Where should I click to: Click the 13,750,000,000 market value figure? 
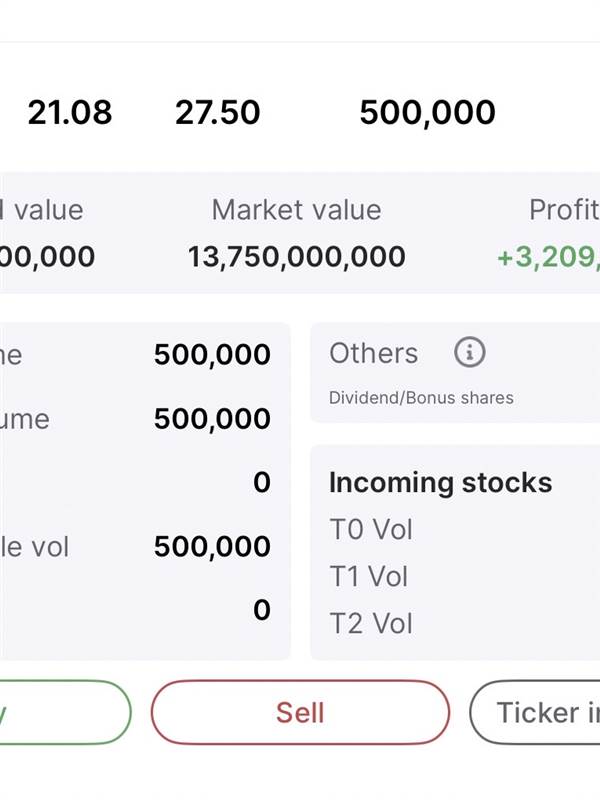296,257
